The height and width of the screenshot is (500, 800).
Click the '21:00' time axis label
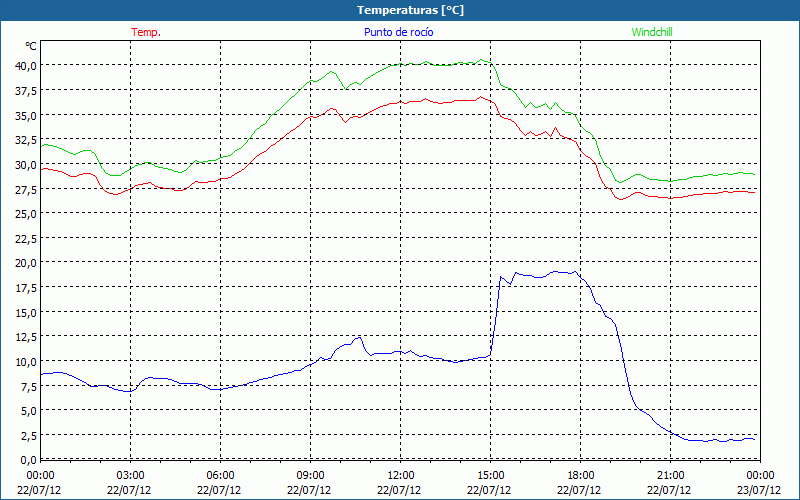[670, 476]
